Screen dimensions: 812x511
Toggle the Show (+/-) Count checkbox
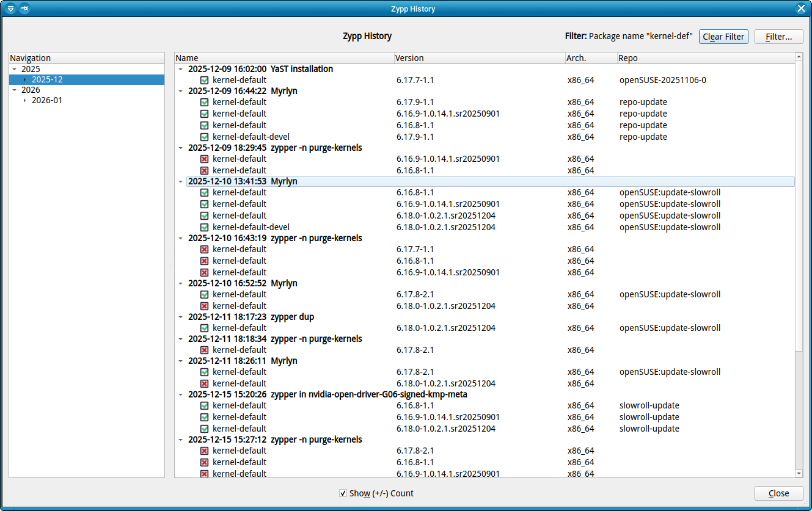(343, 493)
